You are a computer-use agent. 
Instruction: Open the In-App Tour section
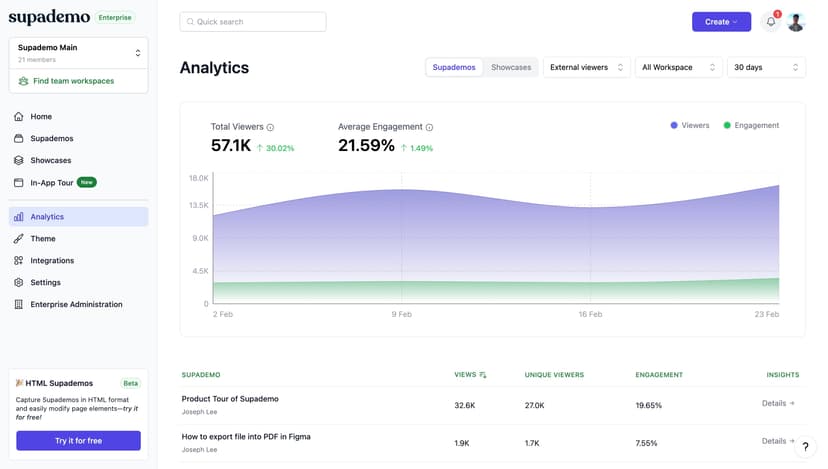coord(78,182)
